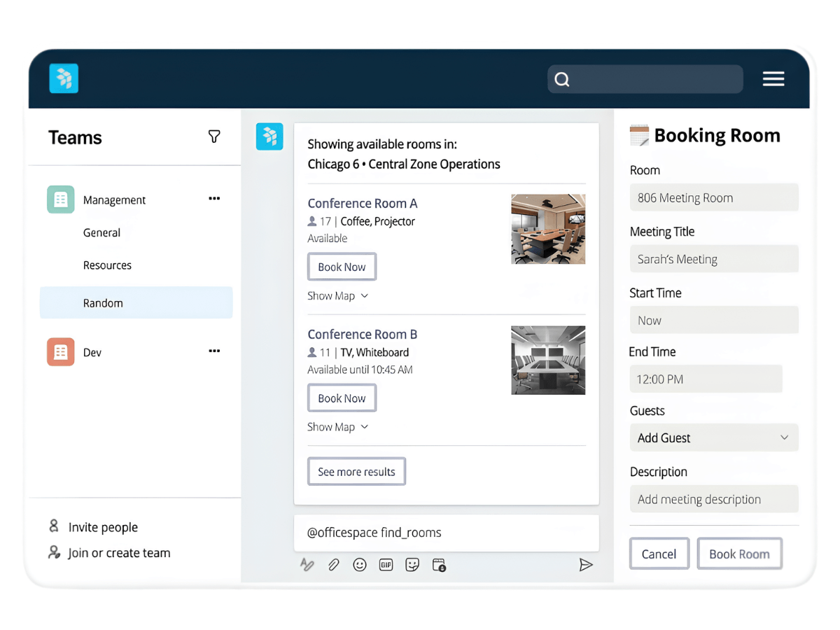
Task: Select the Resources channel
Action: point(107,265)
